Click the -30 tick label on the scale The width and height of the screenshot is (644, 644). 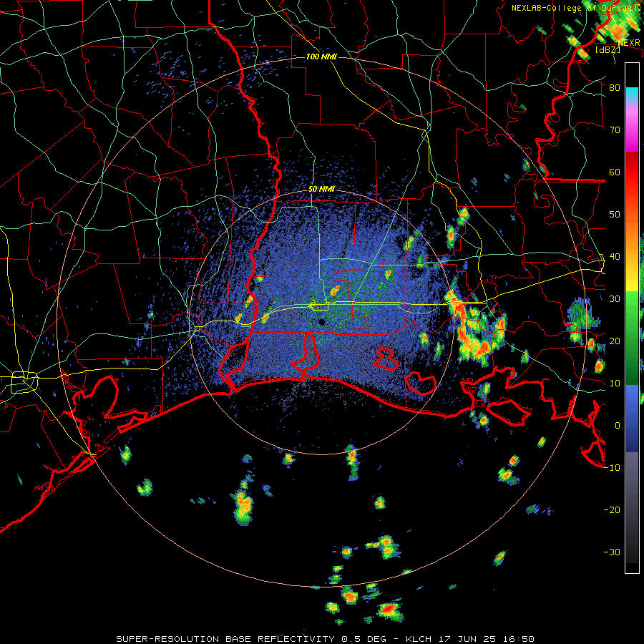pyautogui.click(x=612, y=552)
